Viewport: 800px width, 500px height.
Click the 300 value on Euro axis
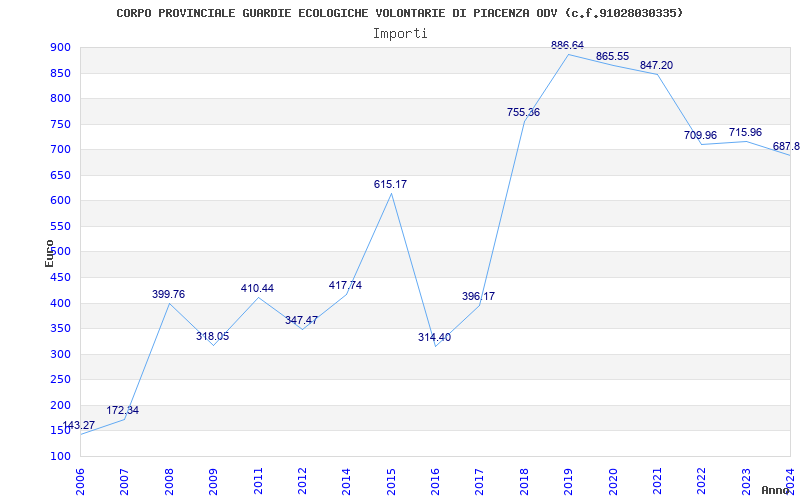click(x=60, y=354)
